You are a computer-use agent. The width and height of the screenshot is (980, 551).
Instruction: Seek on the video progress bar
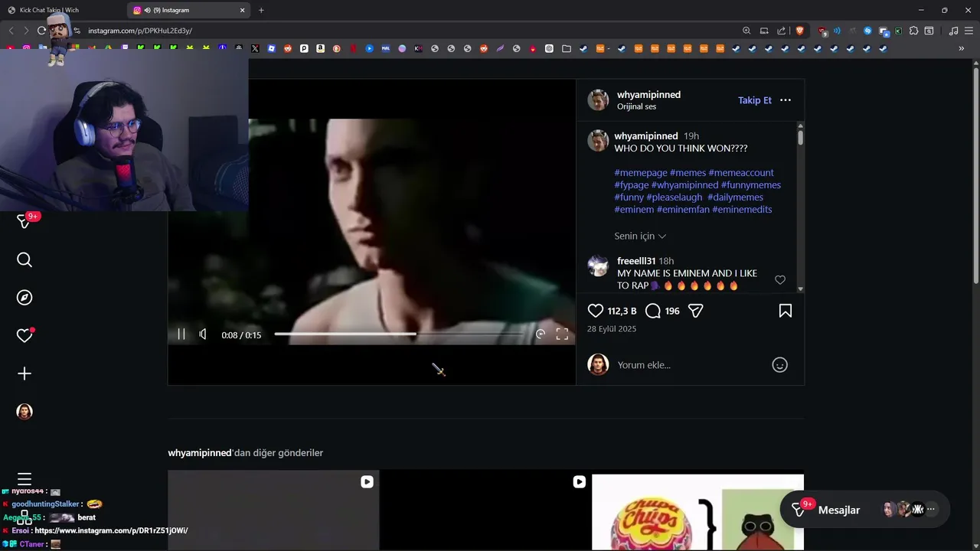[400, 334]
